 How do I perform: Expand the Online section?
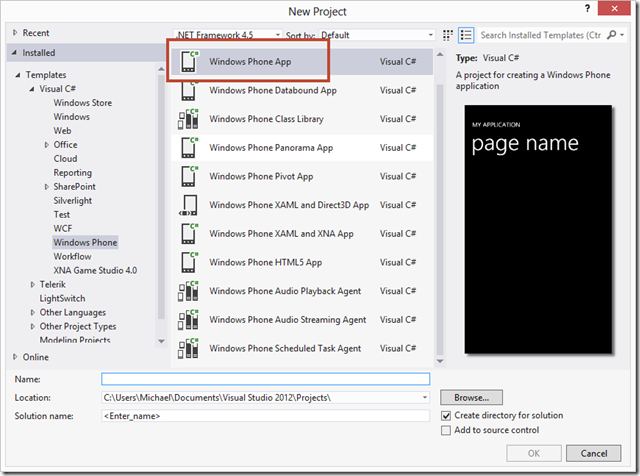[15, 357]
